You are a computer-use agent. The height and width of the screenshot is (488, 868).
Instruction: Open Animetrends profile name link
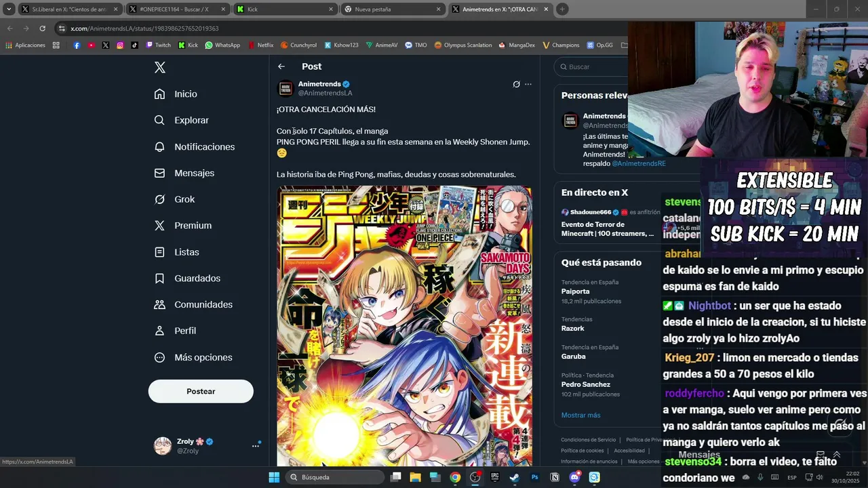(319, 84)
